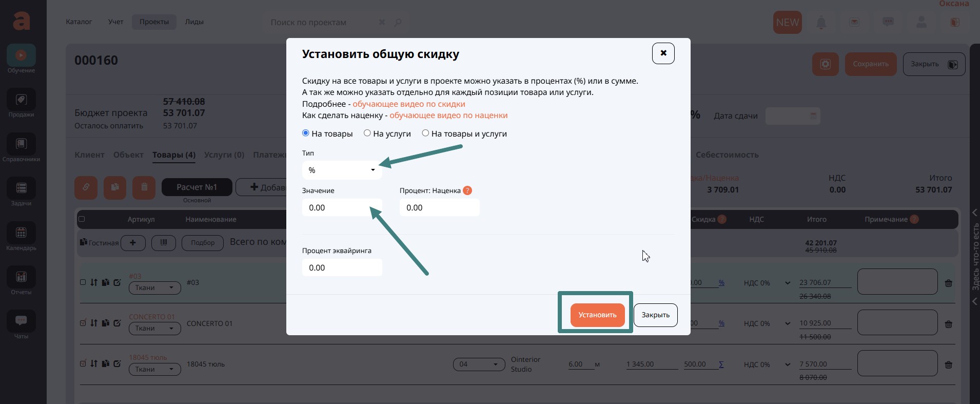980x404 pixels.
Task: Open the Отчеты sidebar icon
Action: coord(21,277)
